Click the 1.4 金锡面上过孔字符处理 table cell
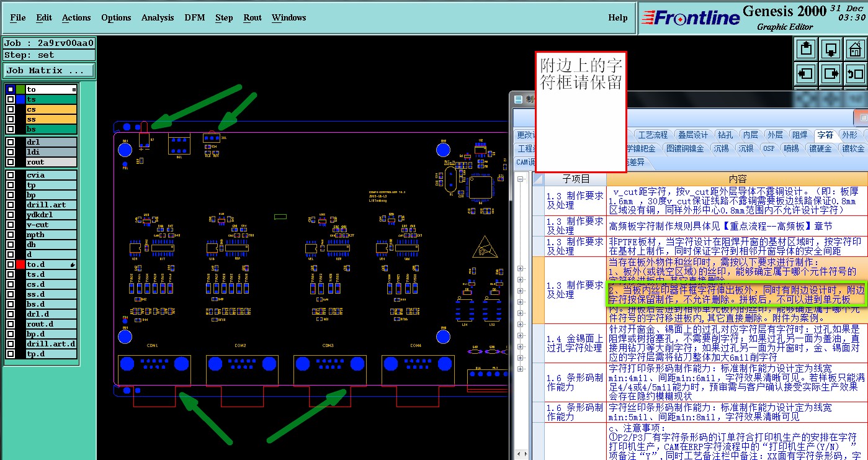868x460 pixels. (x=575, y=343)
